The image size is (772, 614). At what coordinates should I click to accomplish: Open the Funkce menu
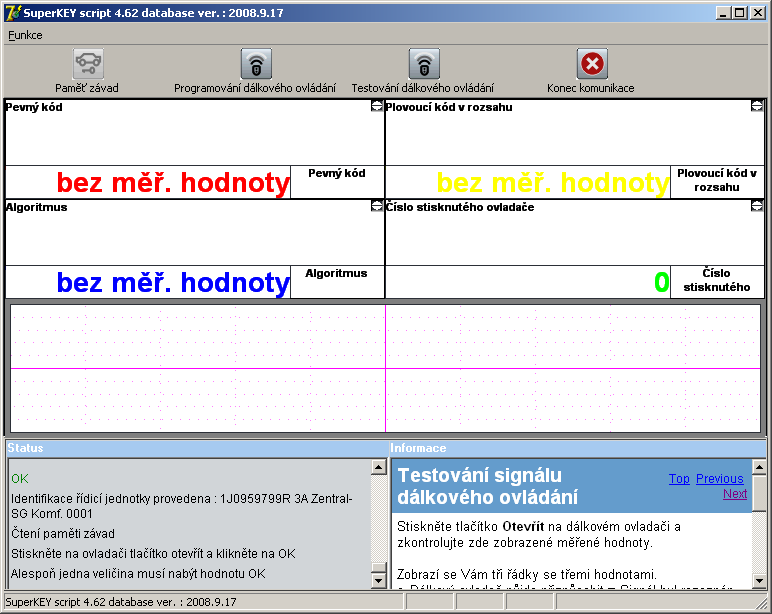point(25,35)
